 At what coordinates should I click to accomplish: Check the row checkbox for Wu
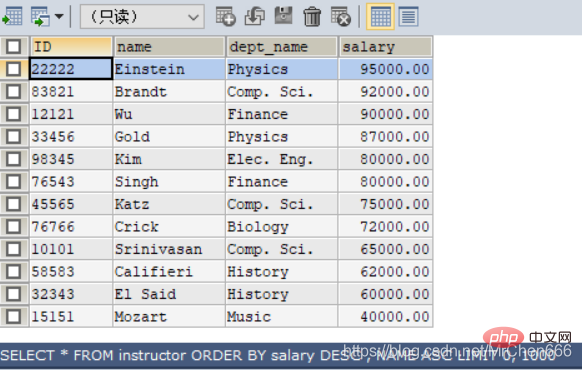tap(14, 114)
